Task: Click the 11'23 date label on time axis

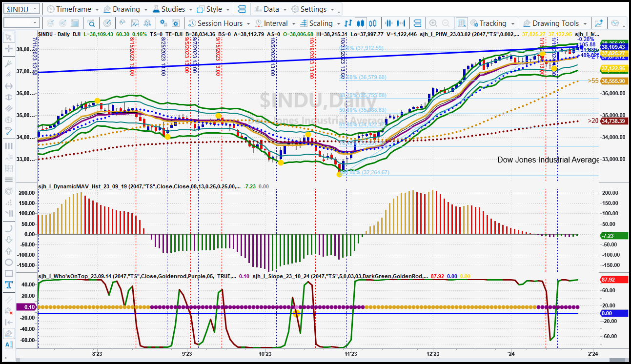Action: coord(350,353)
